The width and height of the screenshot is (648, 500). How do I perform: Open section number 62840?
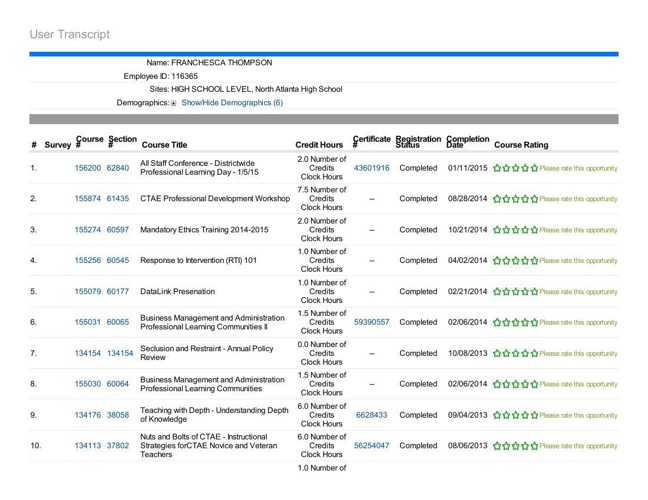(118, 168)
